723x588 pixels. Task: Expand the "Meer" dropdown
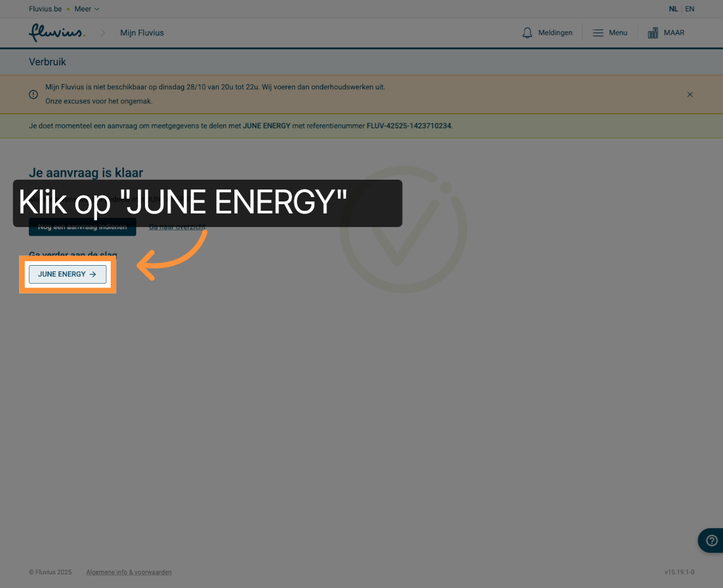[86, 9]
